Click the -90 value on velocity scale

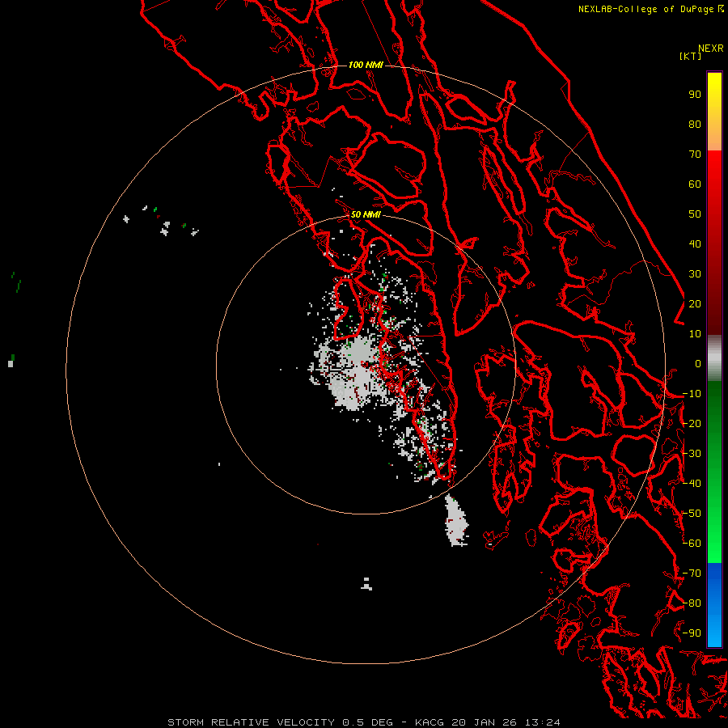692,633
